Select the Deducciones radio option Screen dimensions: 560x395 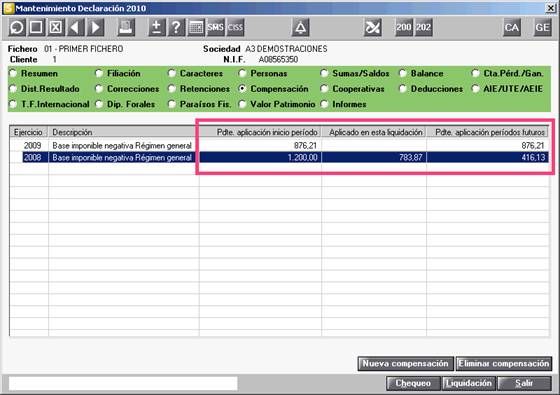coord(403,89)
